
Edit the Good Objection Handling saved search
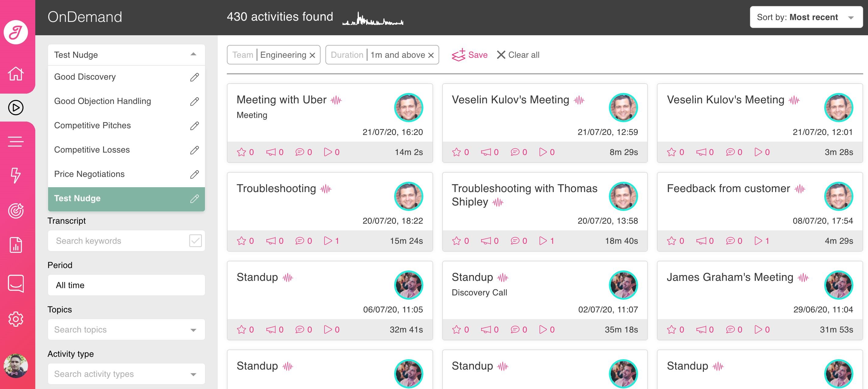point(194,102)
